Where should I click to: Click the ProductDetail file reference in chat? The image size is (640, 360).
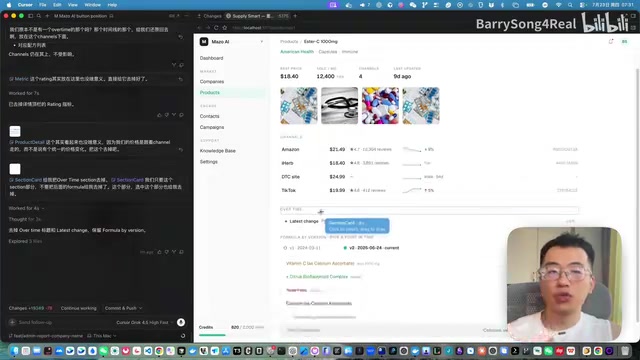pyautogui.click(x=27, y=142)
